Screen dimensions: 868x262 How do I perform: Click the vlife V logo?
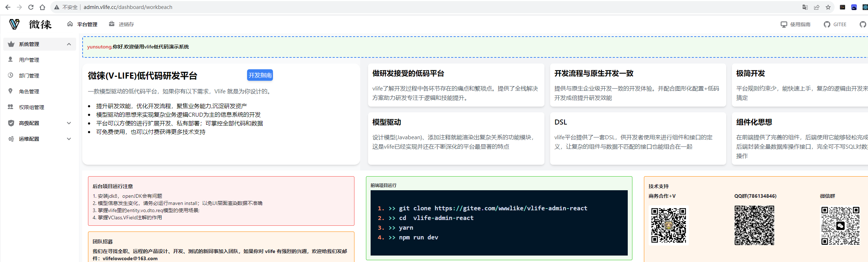pyautogui.click(x=14, y=24)
